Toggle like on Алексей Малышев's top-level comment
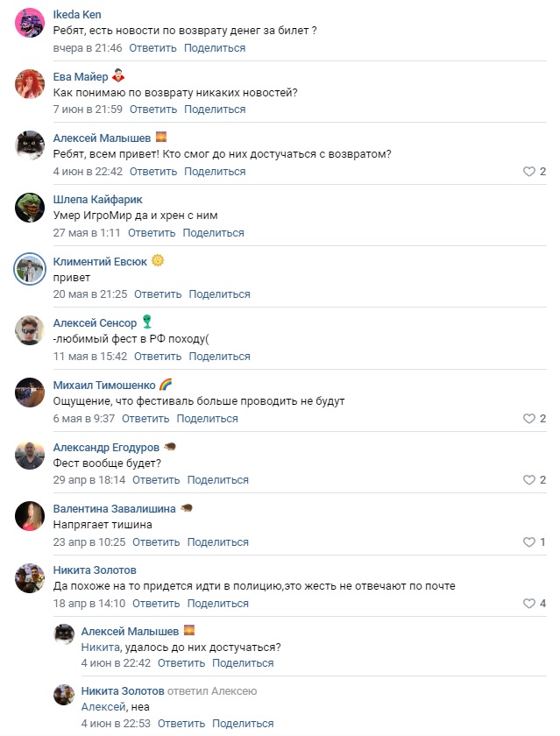The height and width of the screenshot is (736, 560). [529, 172]
